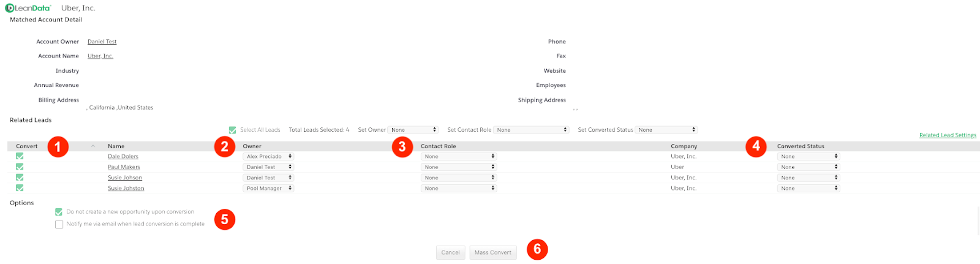Viewport: 980px width, 264px height.
Task: Sort by Contact Role column header
Action: point(438,146)
